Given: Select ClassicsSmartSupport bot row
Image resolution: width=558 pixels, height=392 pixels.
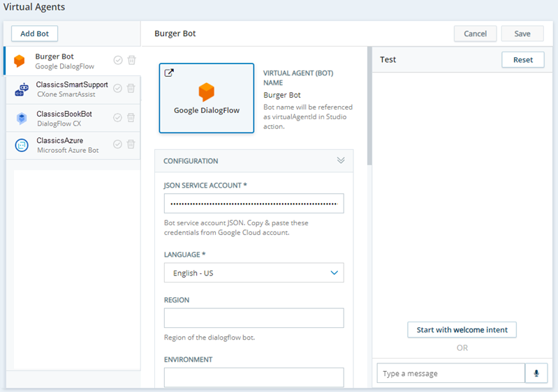Looking at the screenshot, I should click(73, 89).
